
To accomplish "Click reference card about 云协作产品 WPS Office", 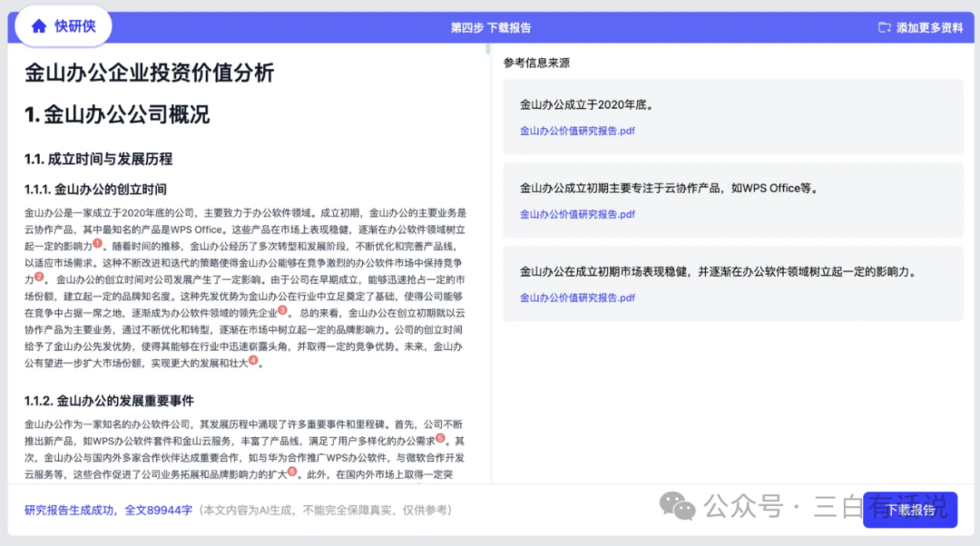I will click(x=733, y=200).
